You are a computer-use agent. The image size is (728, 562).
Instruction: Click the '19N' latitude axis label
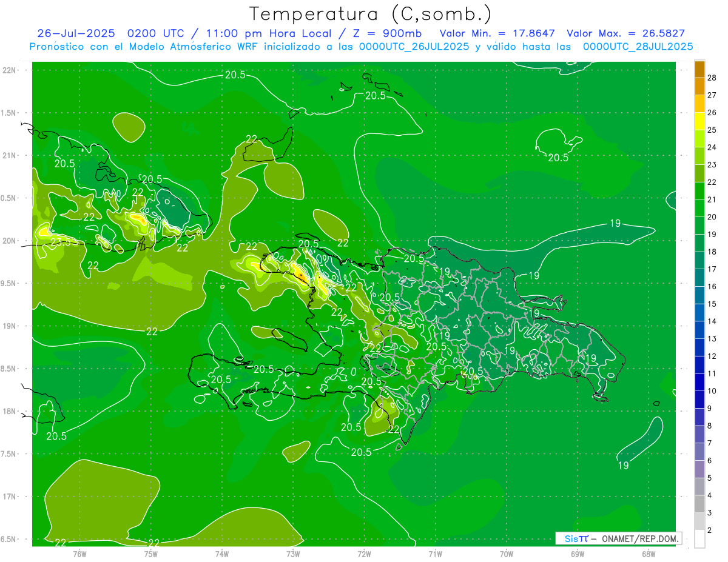(x=10, y=326)
